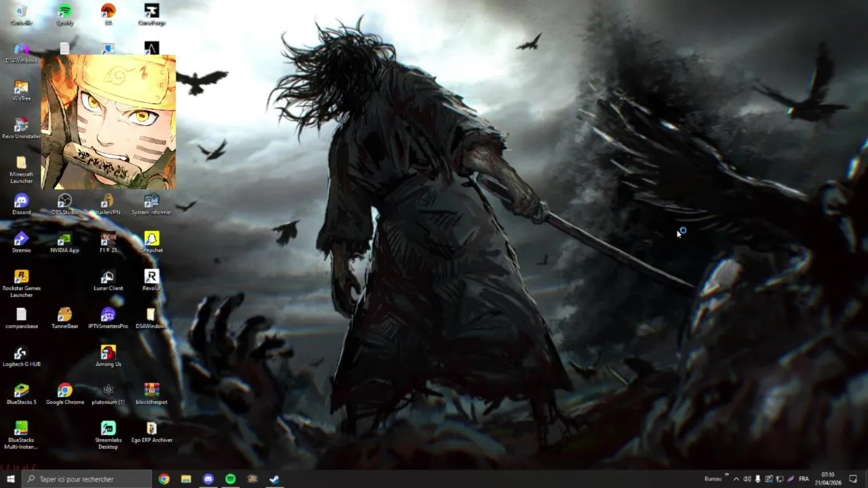The width and height of the screenshot is (868, 488).
Task: Launch OBS Studio from the desktop
Action: [64, 205]
